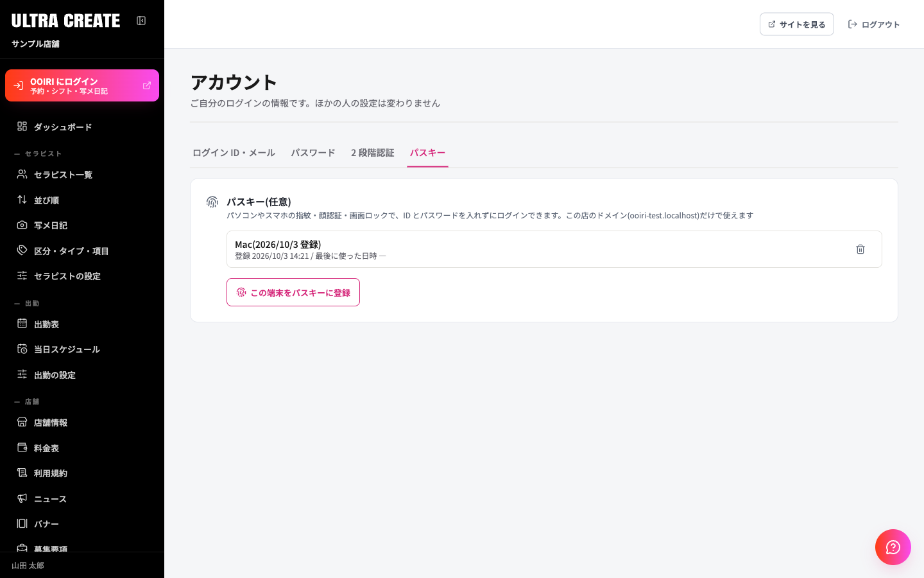
Task: Open セラピスト一覧 in the sidebar
Action: (x=82, y=175)
